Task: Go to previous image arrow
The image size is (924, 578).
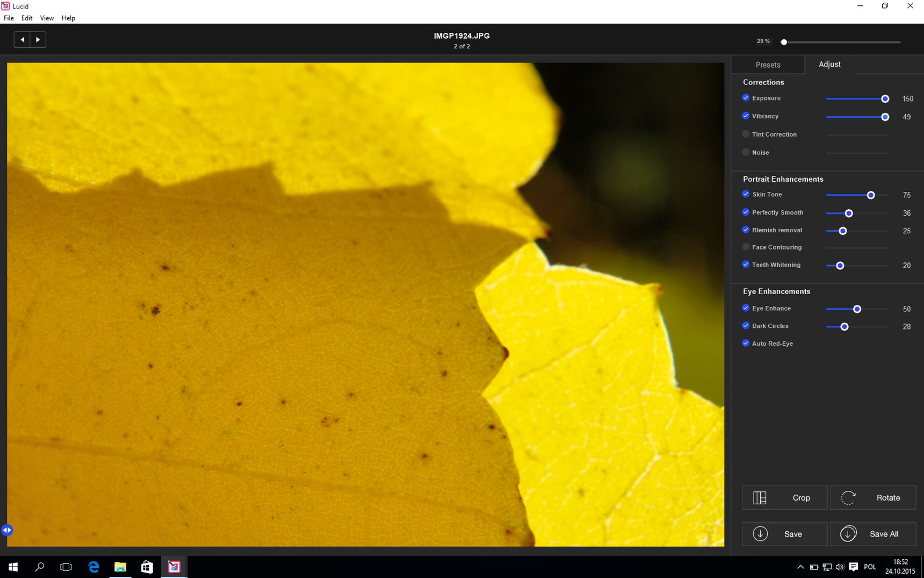Action: point(22,39)
